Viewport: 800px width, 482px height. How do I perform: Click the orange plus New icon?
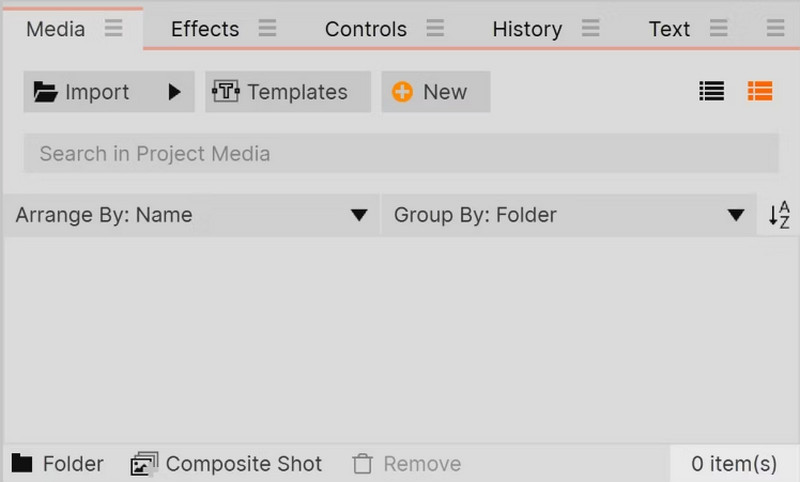402,92
